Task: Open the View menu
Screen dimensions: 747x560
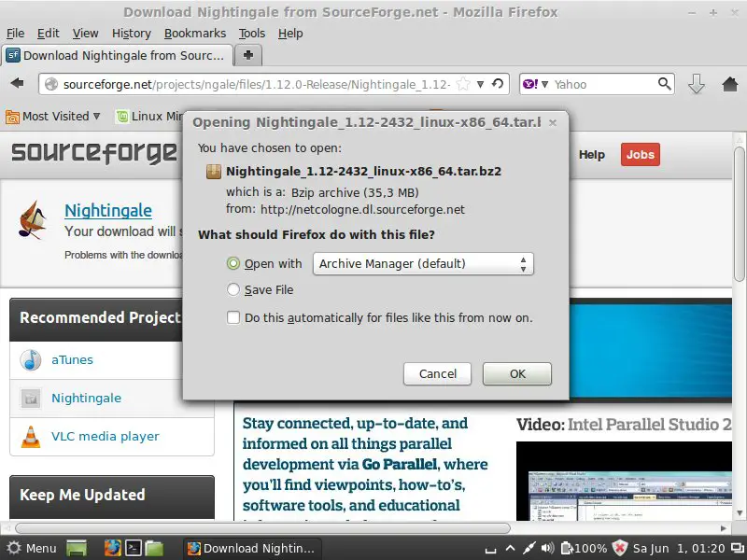Action: (x=85, y=34)
